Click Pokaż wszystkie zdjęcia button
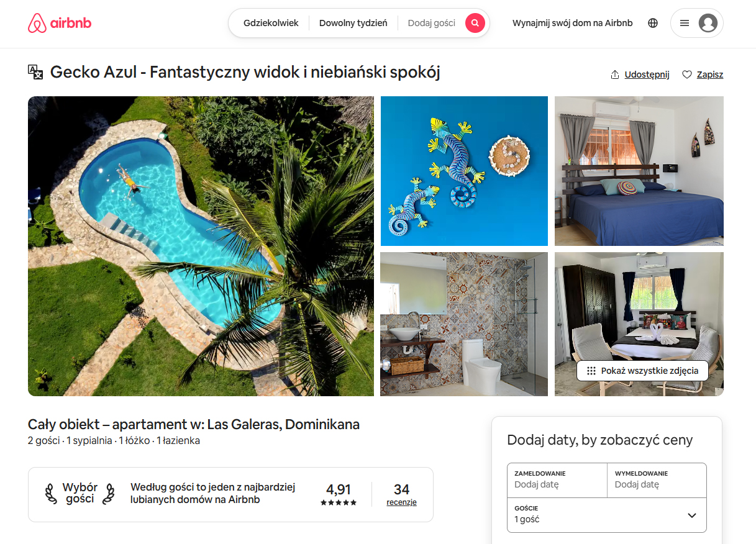 (642, 371)
